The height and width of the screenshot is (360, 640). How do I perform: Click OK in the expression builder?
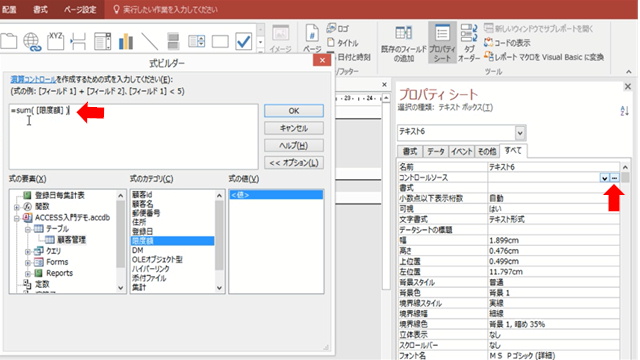pyautogui.click(x=294, y=111)
